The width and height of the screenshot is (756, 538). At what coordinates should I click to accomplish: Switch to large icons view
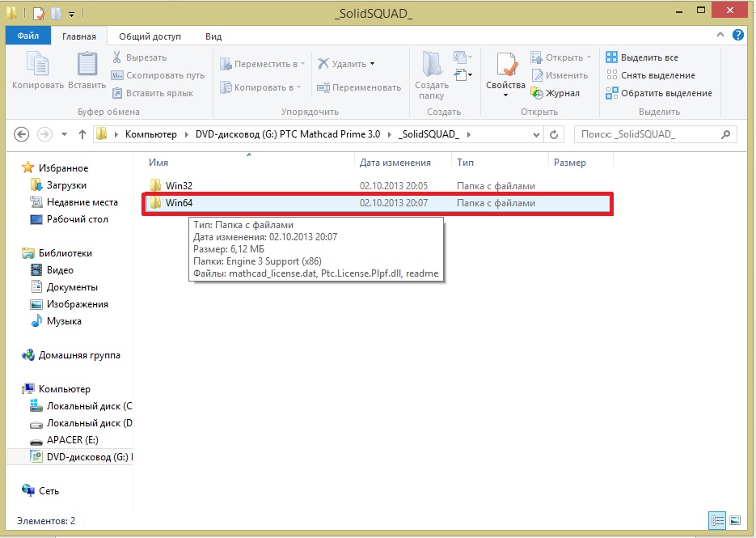click(x=735, y=521)
